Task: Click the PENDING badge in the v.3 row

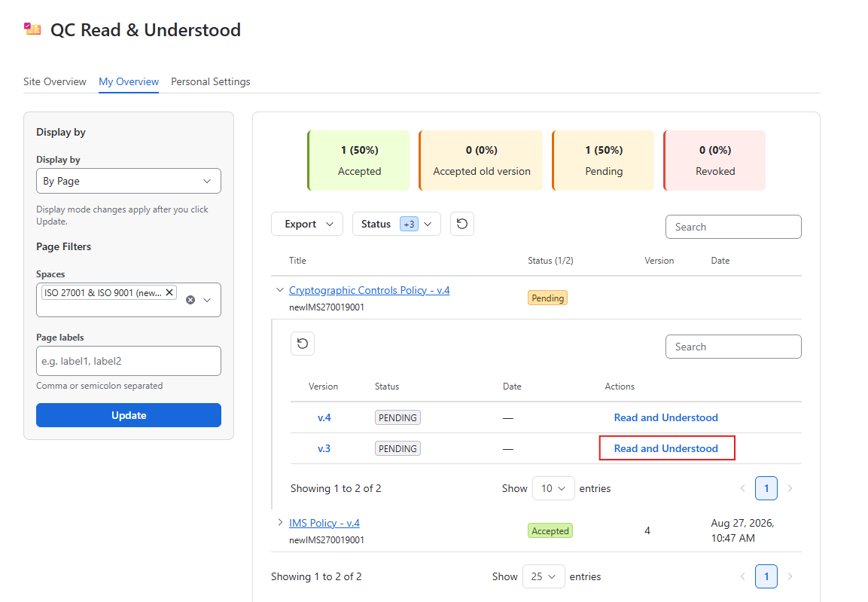Action: (x=397, y=448)
